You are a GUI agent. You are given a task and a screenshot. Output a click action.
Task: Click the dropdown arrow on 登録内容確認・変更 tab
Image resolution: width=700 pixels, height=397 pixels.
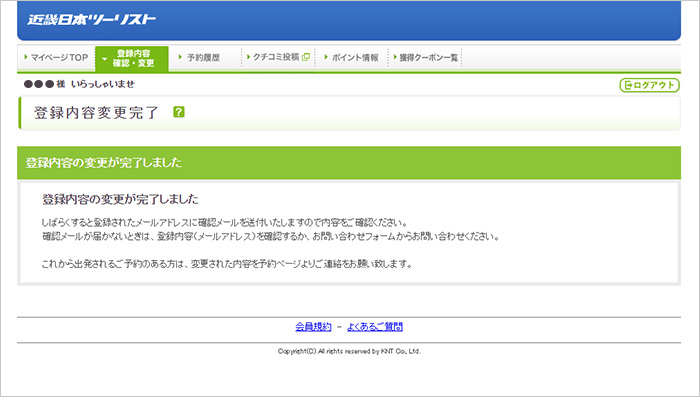(104, 59)
